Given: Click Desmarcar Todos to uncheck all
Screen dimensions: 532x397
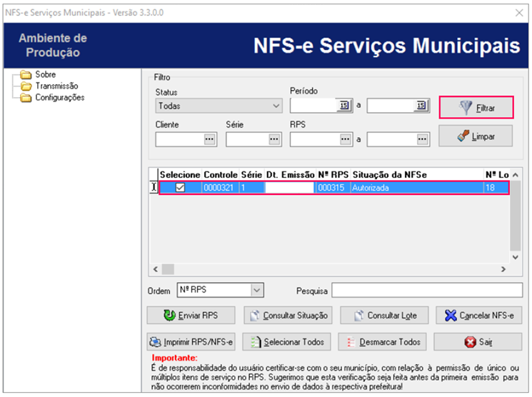Looking at the screenshot, I should coord(383,342).
